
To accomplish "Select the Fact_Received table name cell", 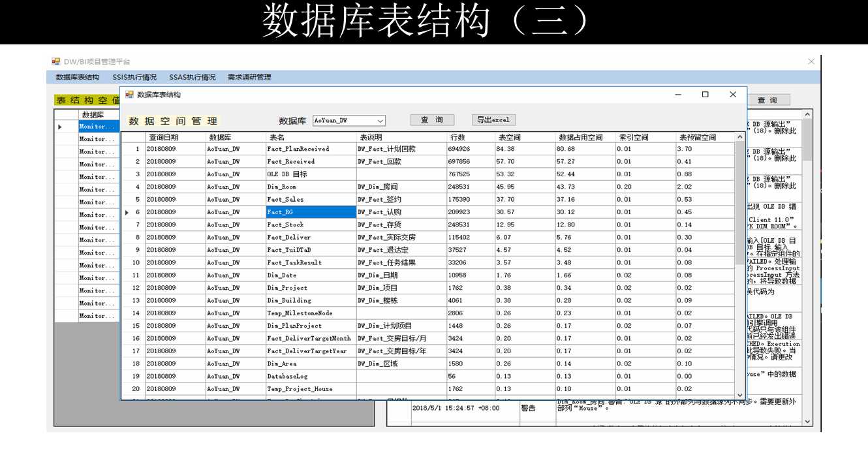I will 311,161.
